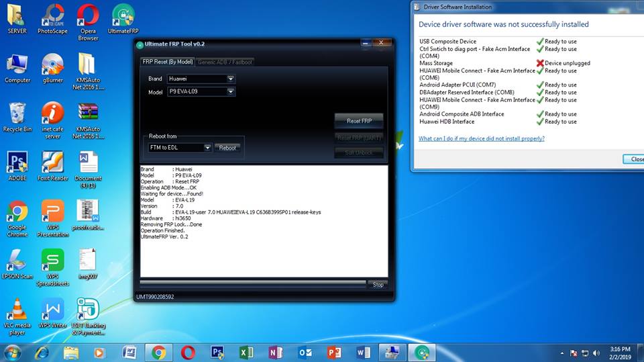The height and width of the screenshot is (362, 644).
Task: Open the volume control in the tray
Action: 596,353
